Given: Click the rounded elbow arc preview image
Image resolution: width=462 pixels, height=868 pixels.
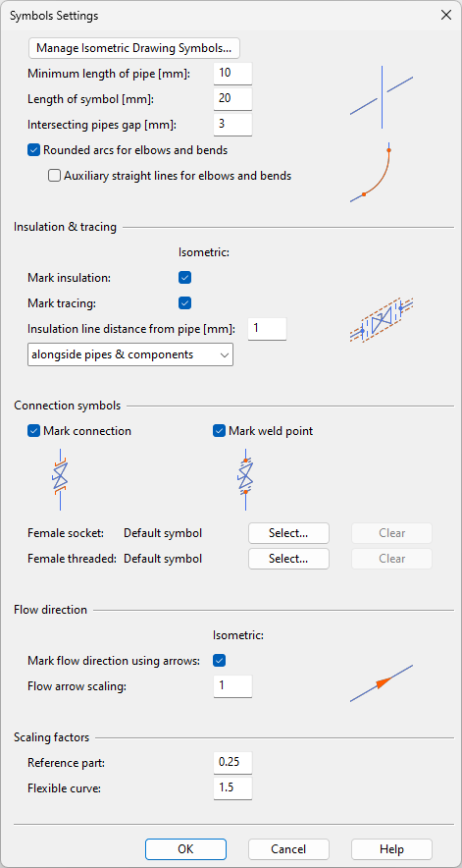Looking at the screenshot, I should (372, 172).
